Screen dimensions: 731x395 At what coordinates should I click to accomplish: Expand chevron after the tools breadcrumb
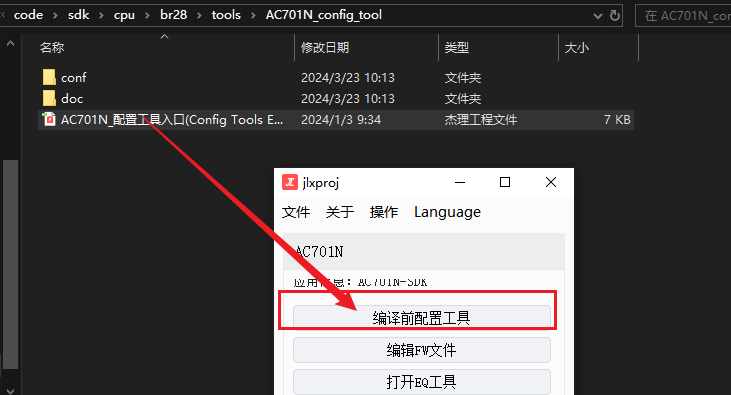pyautogui.click(x=253, y=15)
